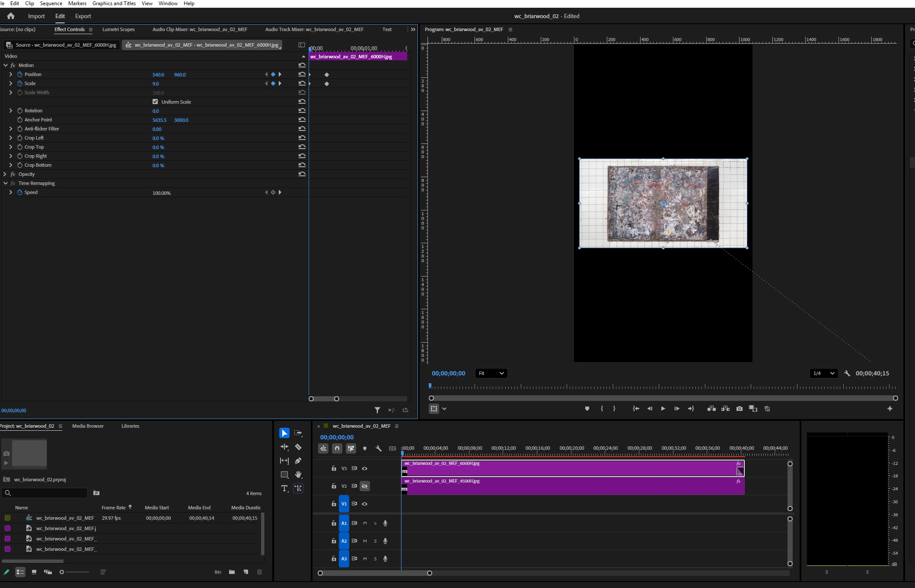Open the Export workspace
Viewport: 915px width, 588px height.
click(83, 16)
